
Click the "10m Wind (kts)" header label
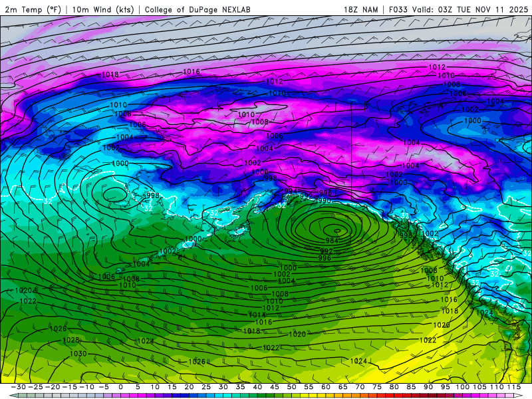pyautogui.click(x=103, y=9)
